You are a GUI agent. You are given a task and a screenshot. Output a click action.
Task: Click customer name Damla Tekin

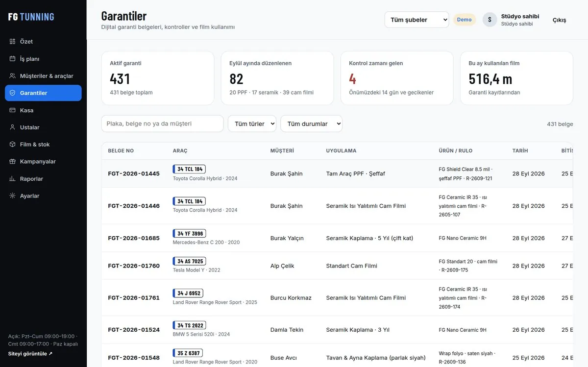[287, 330]
